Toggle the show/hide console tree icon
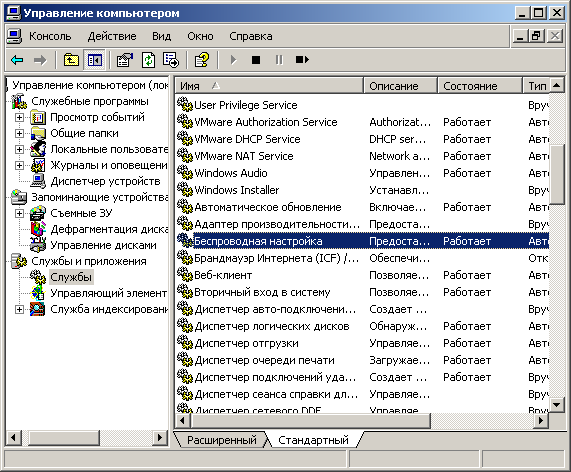Image resolution: width=571 pixels, height=472 pixels. 94,60
